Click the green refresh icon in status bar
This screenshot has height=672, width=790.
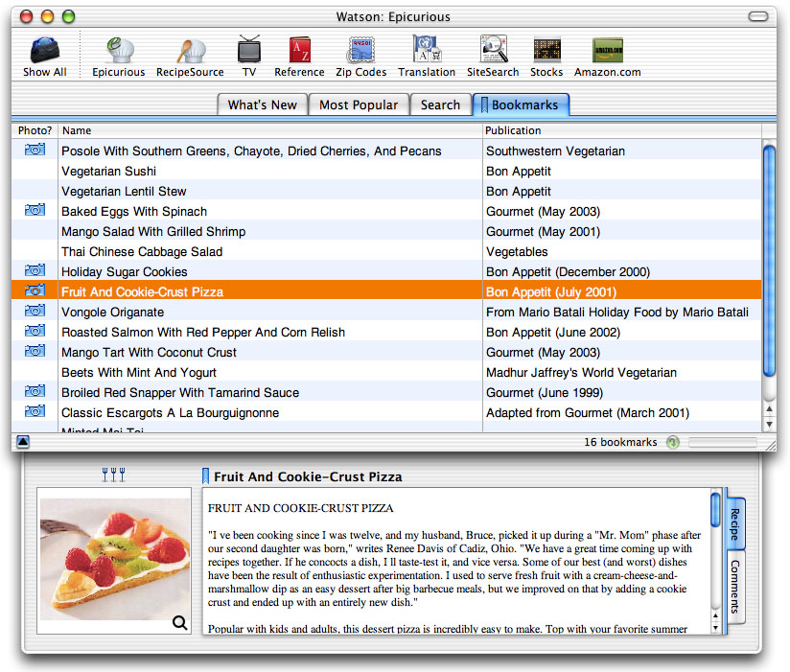(x=673, y=442)
